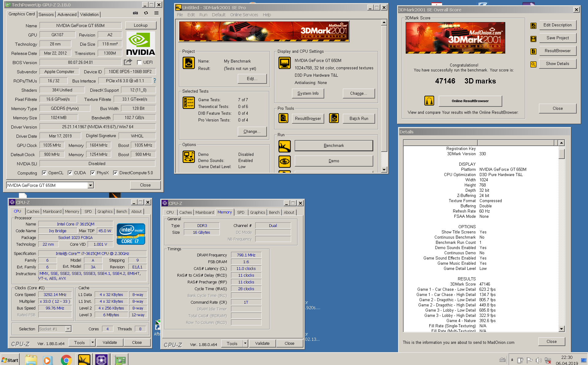Click the 3DMark2001 taskbar icon
Screen dimensions: 588x365
(84, 360)
